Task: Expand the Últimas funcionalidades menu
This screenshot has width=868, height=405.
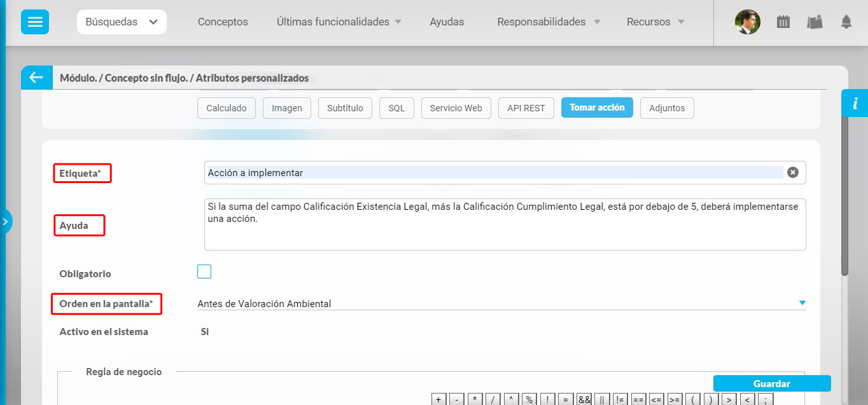Action: (x=339, y=22)
